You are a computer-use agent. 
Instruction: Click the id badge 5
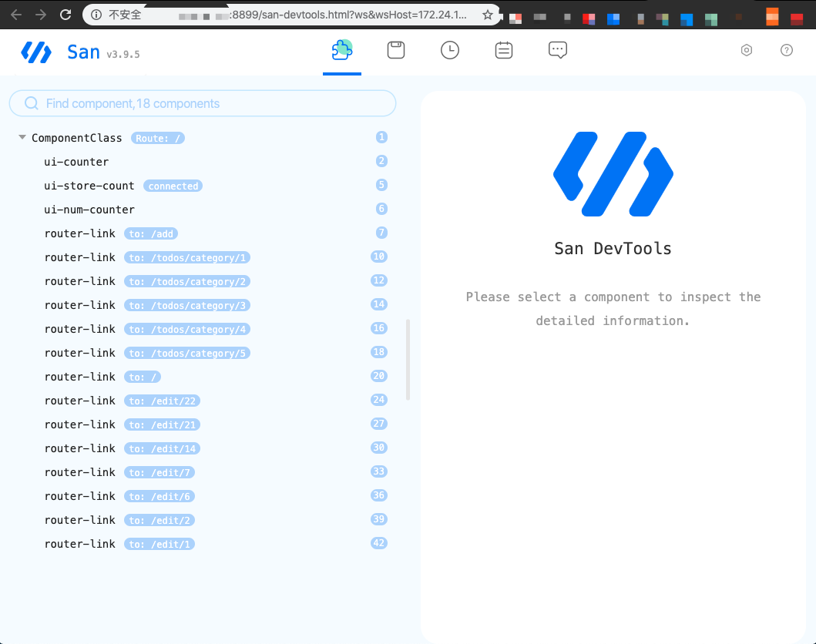click(381, 185)
